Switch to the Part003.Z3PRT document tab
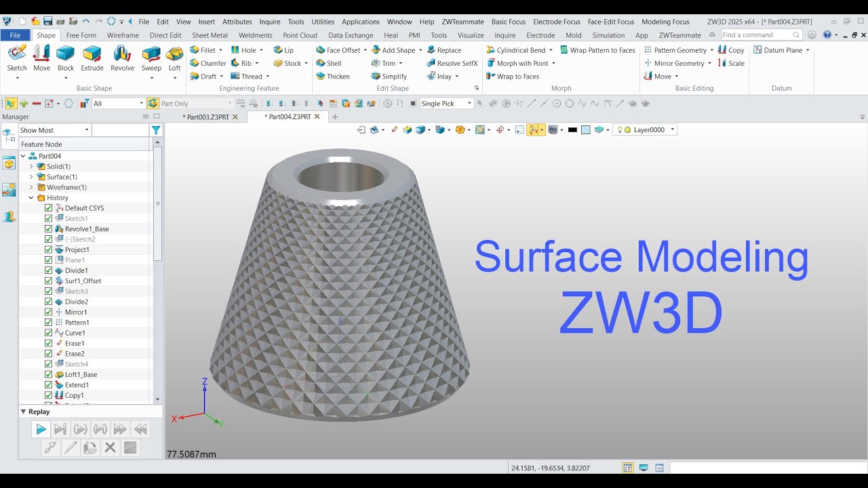 [x=208, y=117]
